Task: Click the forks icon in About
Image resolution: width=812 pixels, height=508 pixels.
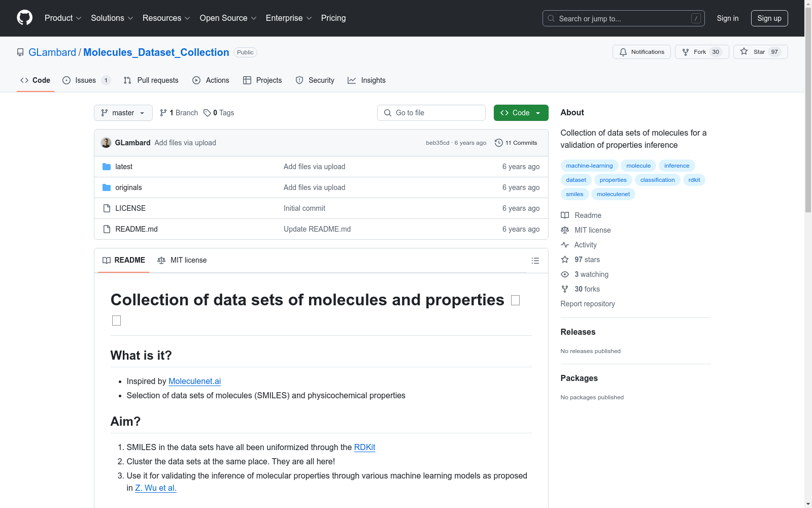Action: [565, 289]
